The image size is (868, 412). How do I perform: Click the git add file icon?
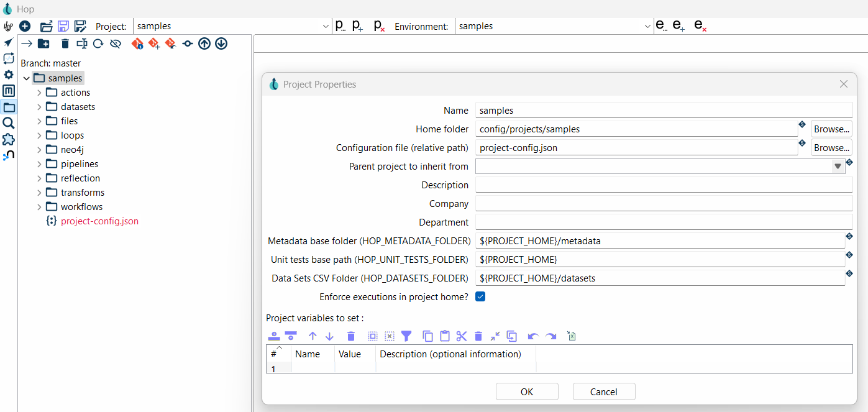click(154, 43)
